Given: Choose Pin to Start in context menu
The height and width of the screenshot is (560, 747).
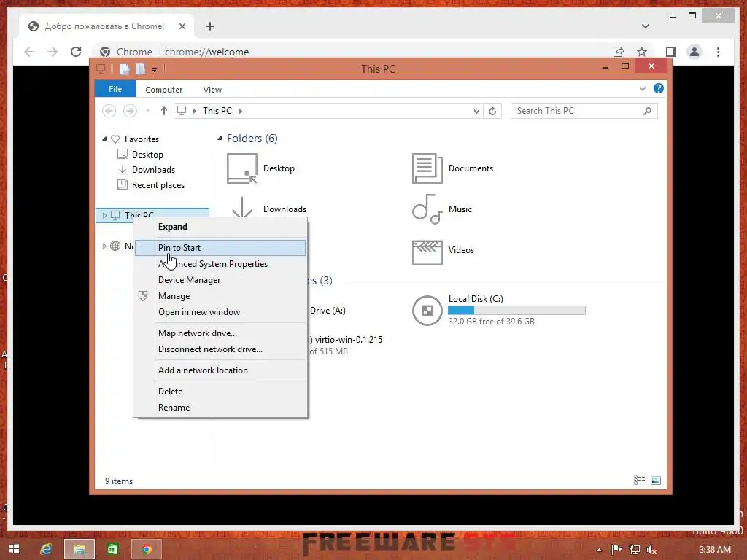Looking at the screenshot, I should [220, 248].
